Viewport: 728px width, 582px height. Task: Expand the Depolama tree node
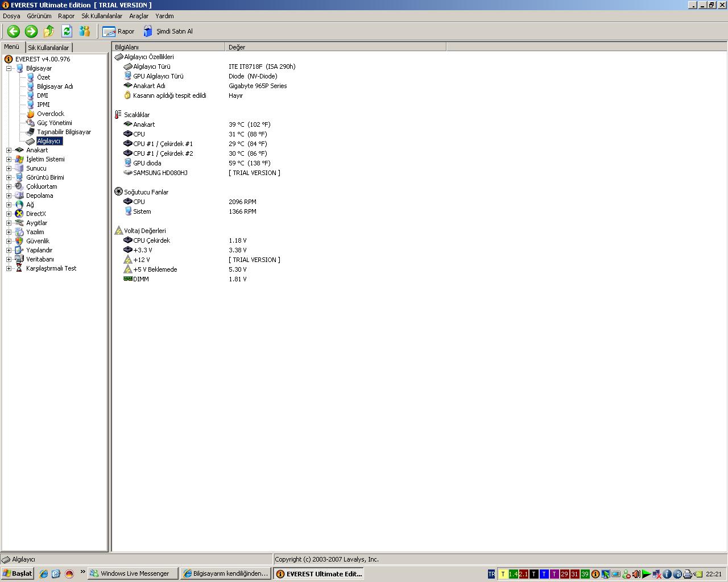[x=9, y=196]
